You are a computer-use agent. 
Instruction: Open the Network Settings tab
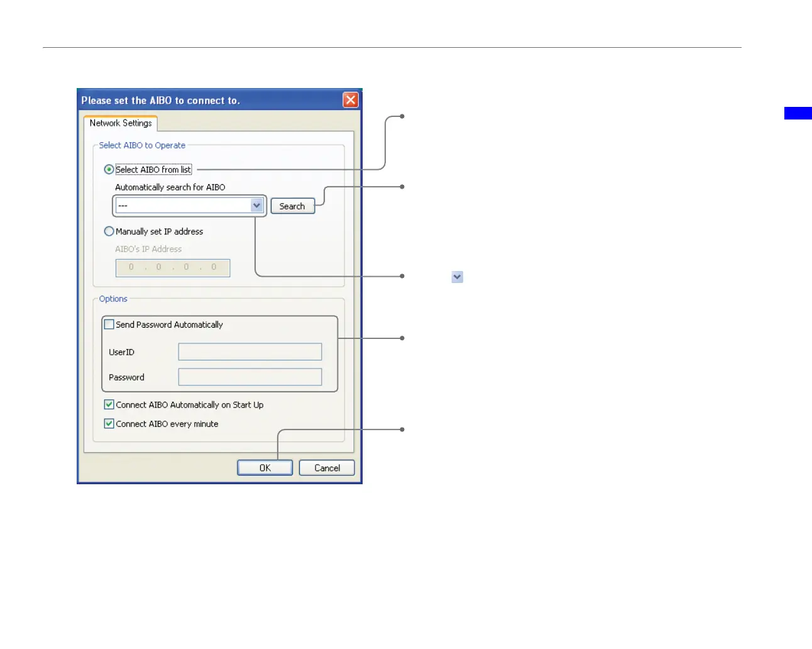(x=121, y=123)
